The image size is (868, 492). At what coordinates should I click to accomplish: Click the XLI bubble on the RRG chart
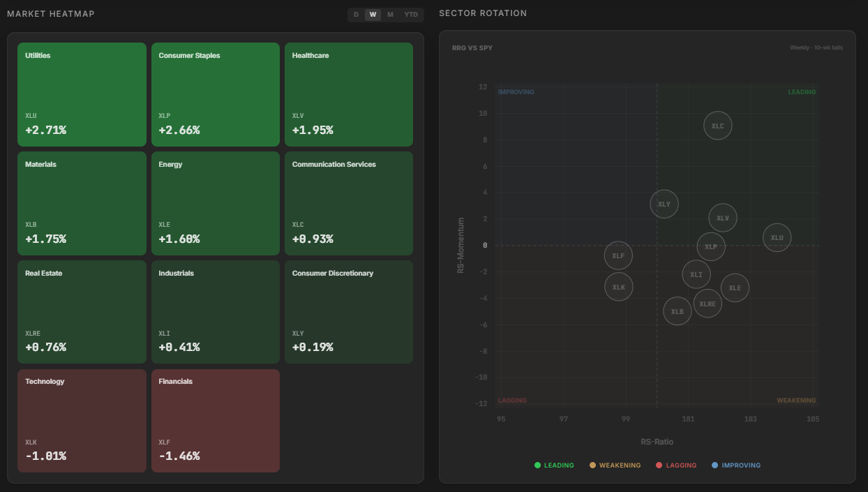coord(696,274)
